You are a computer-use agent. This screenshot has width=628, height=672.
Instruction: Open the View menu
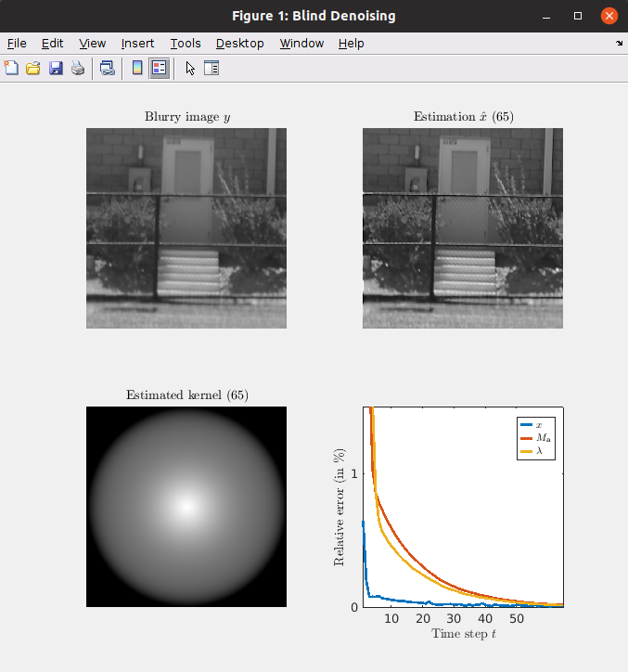pos(92,44)
